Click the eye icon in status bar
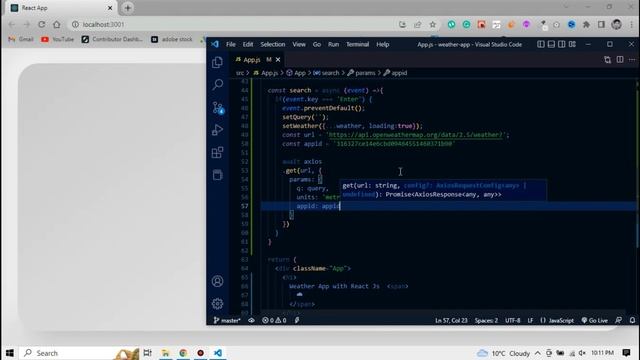 pyautogui.click(x=251, y=320)
